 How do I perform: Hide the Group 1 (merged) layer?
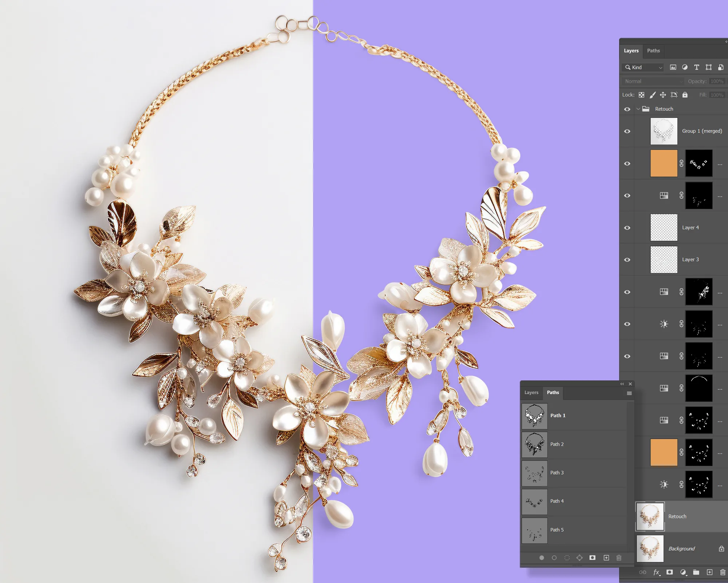[627, 131]
